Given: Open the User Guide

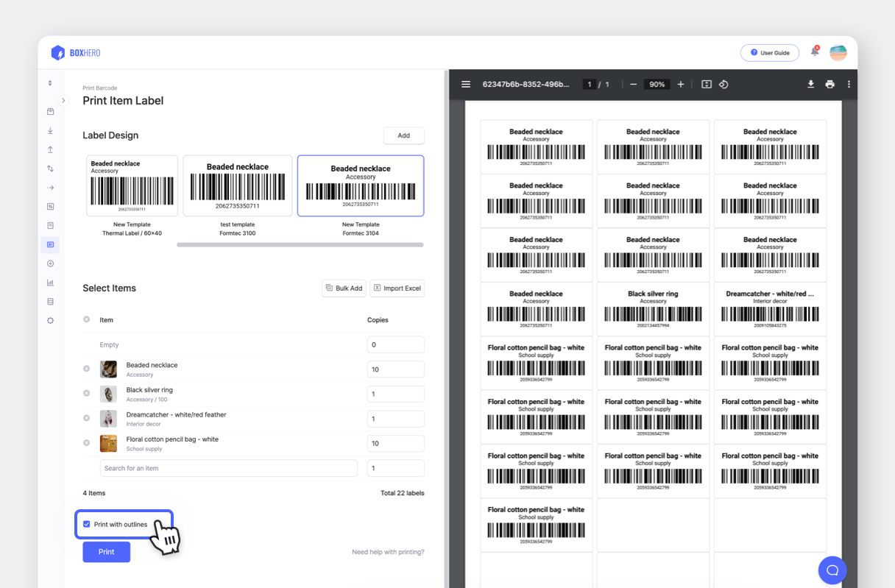Looking at the screenshot, I should pyautogui.click(x=770, y=52).
